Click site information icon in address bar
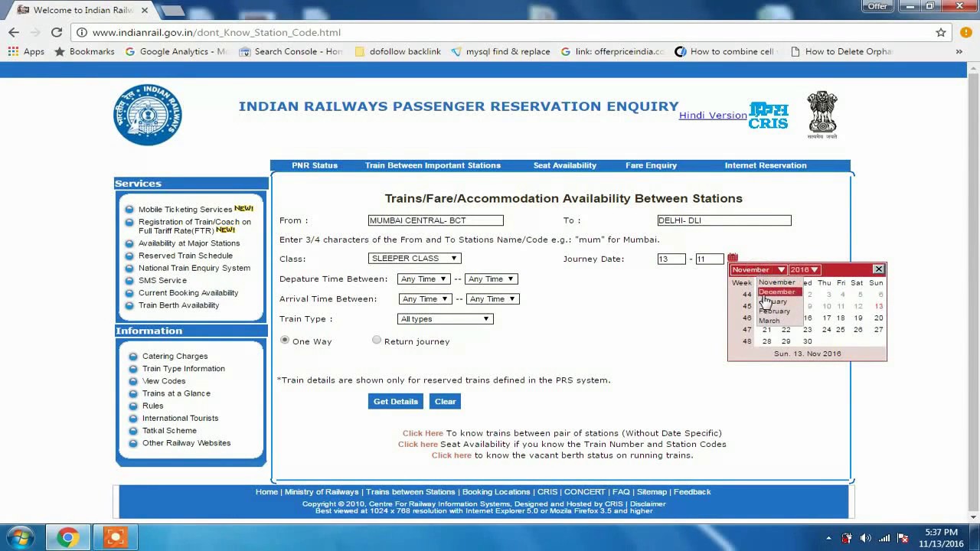This screenshot has height=551, width=980. 82,32
